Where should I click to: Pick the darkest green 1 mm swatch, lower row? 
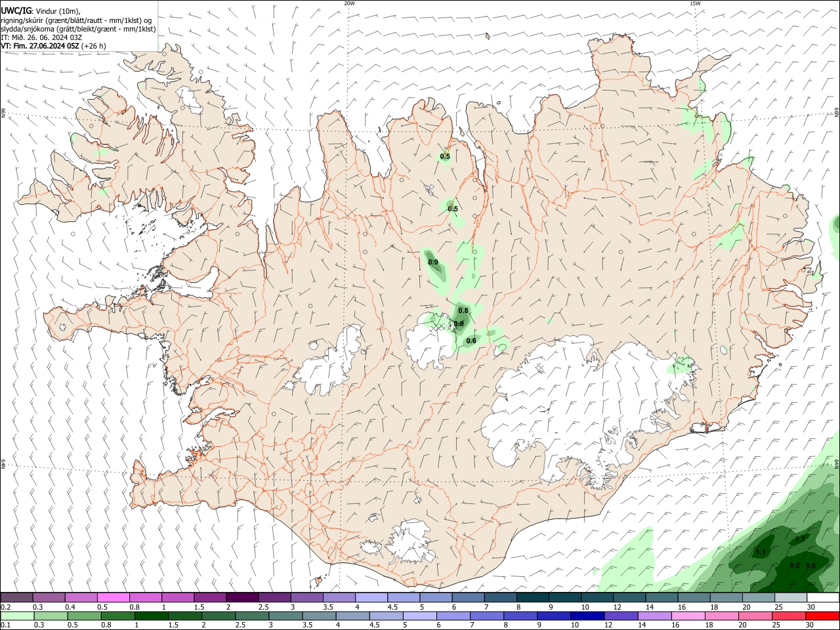pos(150,616)
